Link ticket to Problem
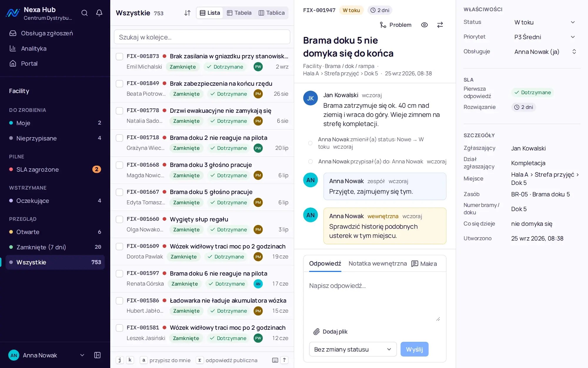588x368 pixels. click(x=395, y=25)
